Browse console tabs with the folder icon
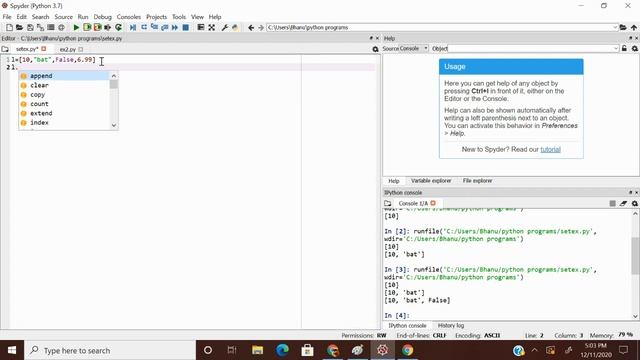The height and width of the screenshot is (360, 640). point(388,203)
